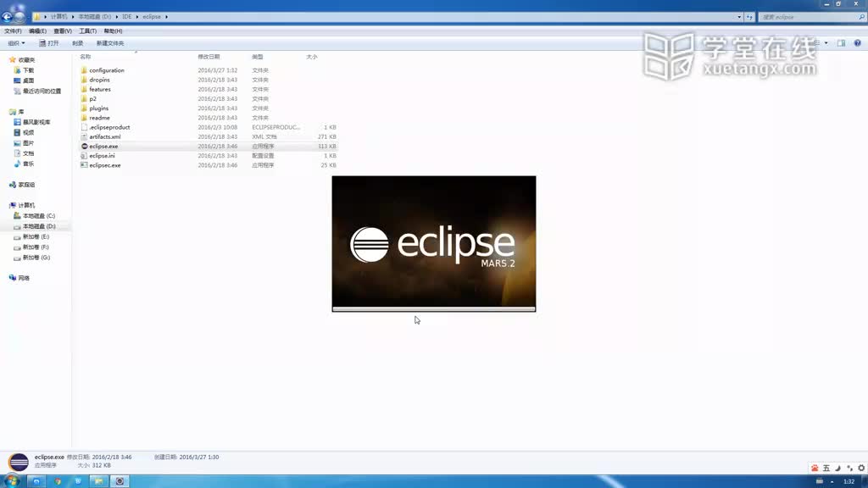Open input method settings gear icon
Screen dimensions: 868x488
[x=861, y=468]
